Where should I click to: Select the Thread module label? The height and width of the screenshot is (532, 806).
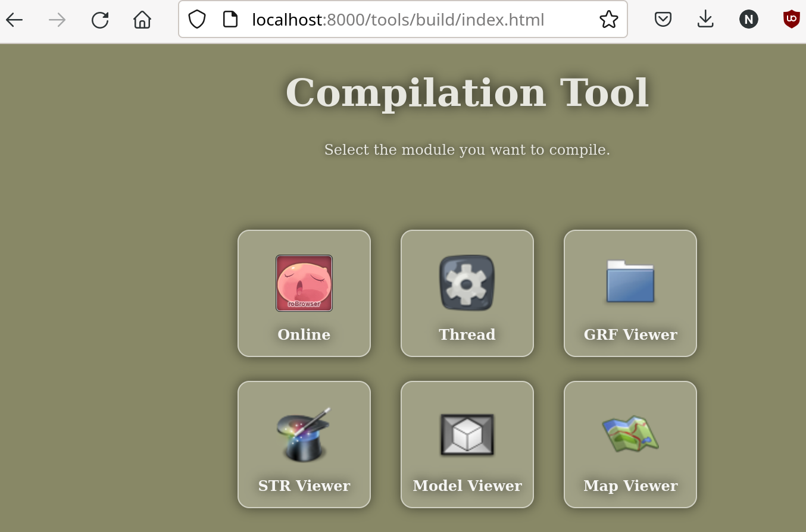click(467, 334)
